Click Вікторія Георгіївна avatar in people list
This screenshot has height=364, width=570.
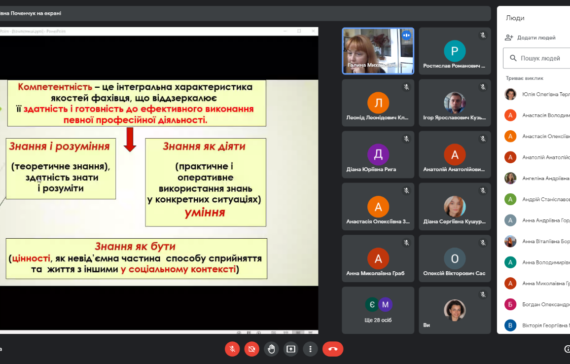coord(510,325)
